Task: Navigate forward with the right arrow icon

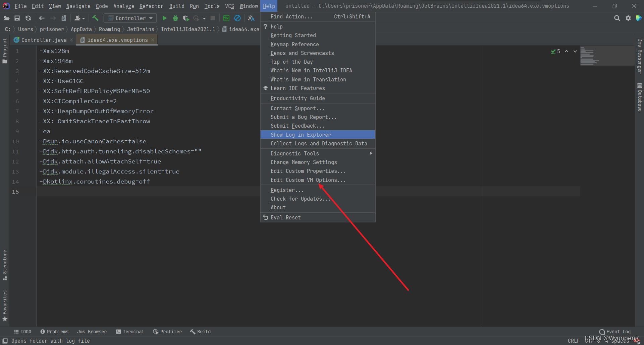Action: pyautogui.click(x=53, y=18)
